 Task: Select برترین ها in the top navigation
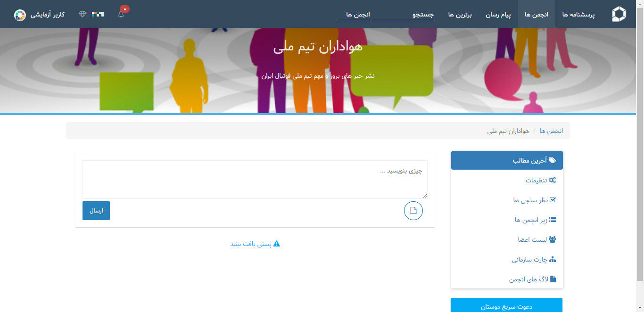[x=460, y=15]
